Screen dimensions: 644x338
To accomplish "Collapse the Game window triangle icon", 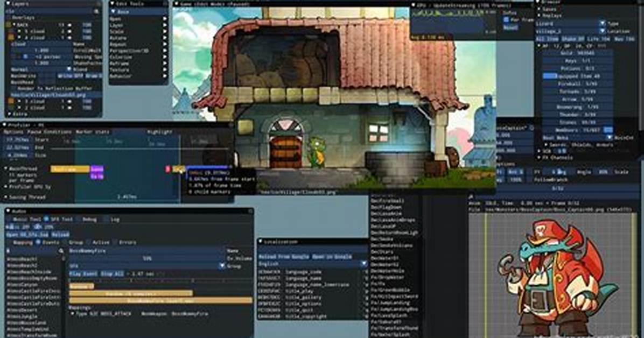I will pos(176,4).
